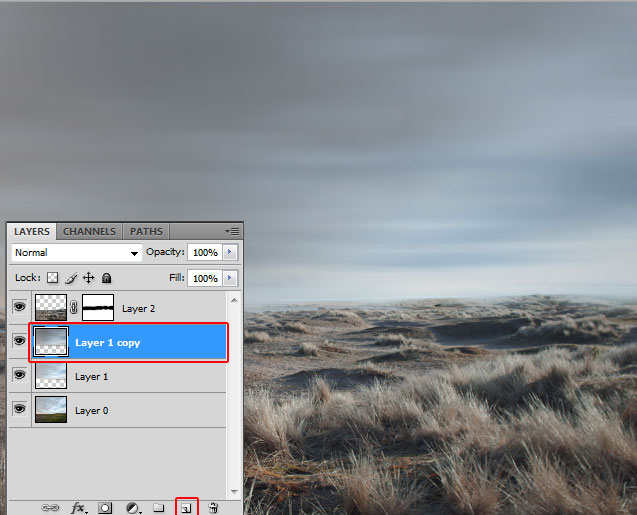Hide Layer 1 copy visibility eye

coord(19,340)
